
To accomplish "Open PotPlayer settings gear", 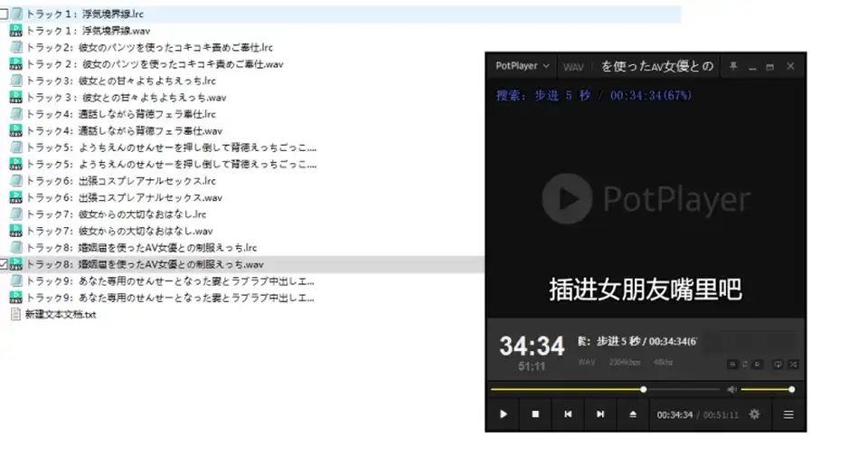I will (754, 414).
